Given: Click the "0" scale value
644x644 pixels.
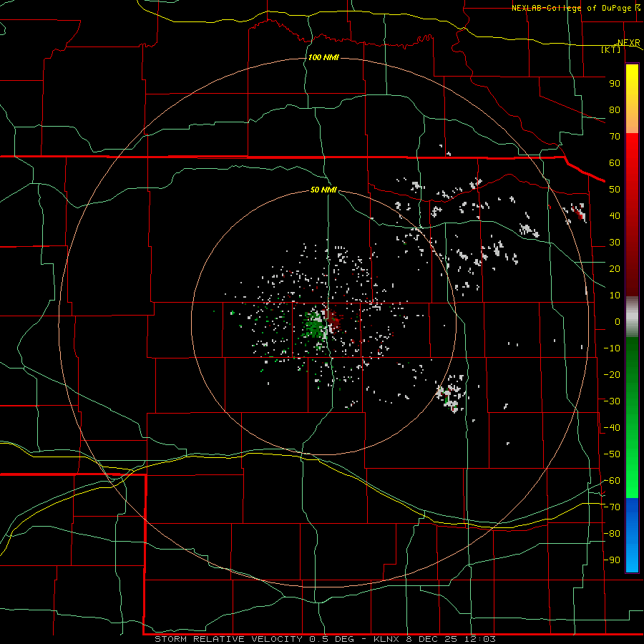Looking at the screenshot, I should tap(618, 321).
